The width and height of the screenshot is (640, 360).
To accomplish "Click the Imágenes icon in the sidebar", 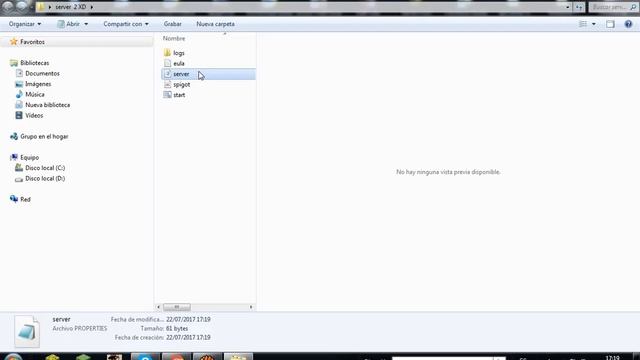I will point(19,84).
